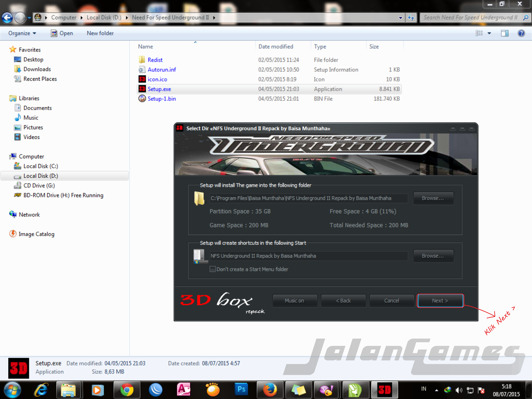Toggle the preview pane
This screenshot has height=399, width=532.
click(x=505, y=33)
